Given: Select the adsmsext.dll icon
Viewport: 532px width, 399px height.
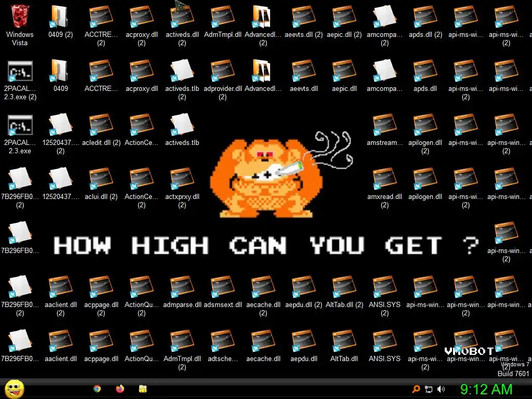Looking at the screenshot, I should coord(222,287).
